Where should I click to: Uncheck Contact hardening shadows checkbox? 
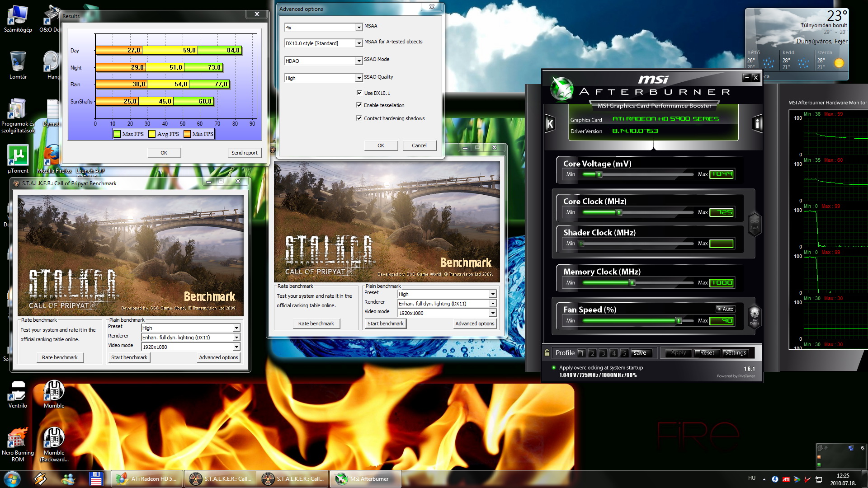coord(359,118)
